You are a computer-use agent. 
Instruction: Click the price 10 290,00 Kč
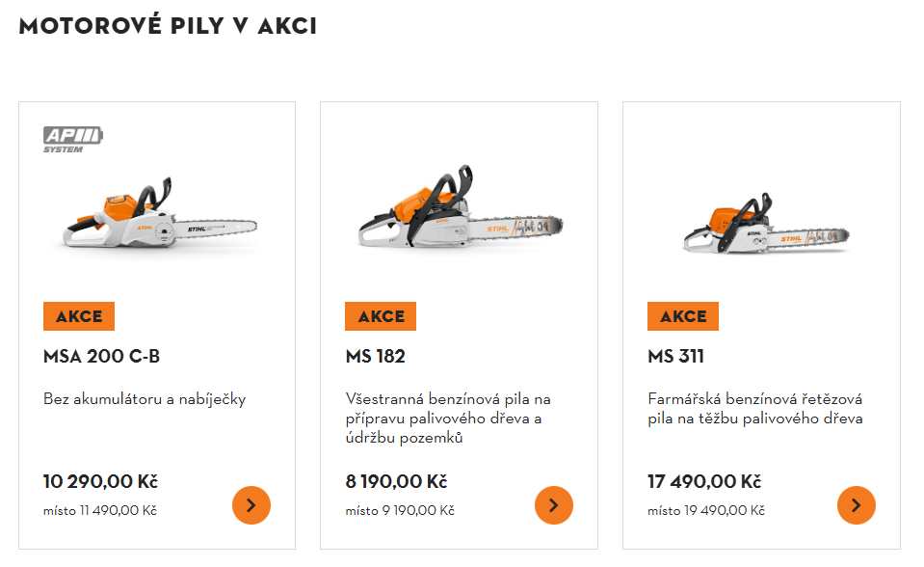click(101, 481)
